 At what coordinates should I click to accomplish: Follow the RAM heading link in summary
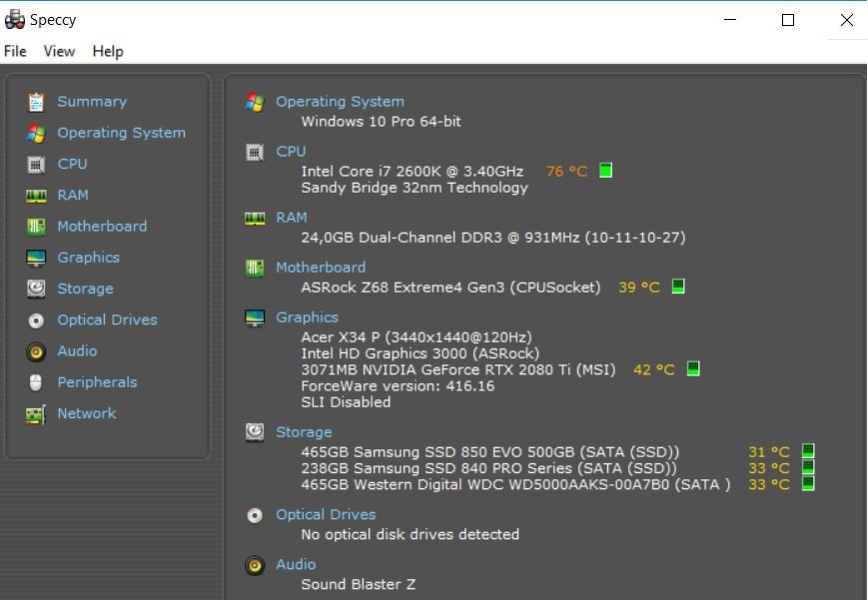[292, 218]
